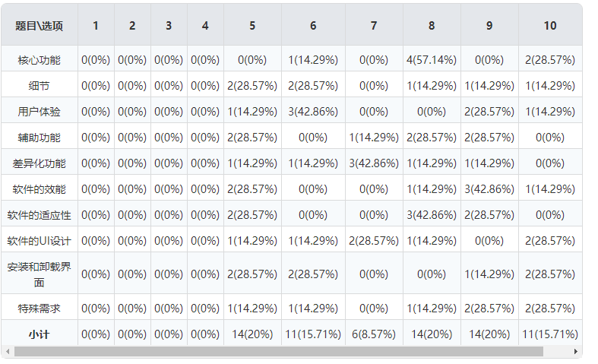Click the "小计" summary row label
Viewport: 598px width, 364px height.
(40, 334)
